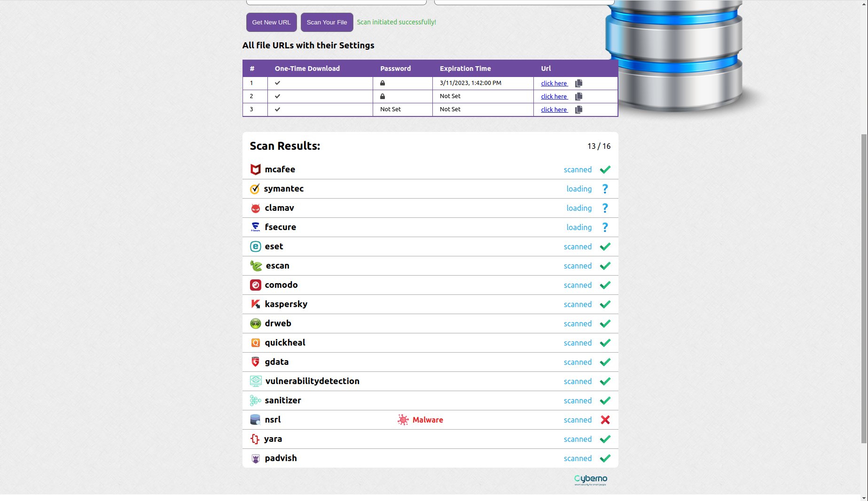Click the Symantec logo icon

(x=255, y=189)
